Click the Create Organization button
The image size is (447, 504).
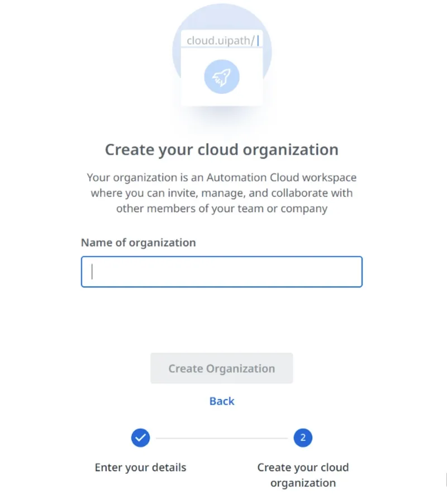pyautogui.click(x=222, y=368)
